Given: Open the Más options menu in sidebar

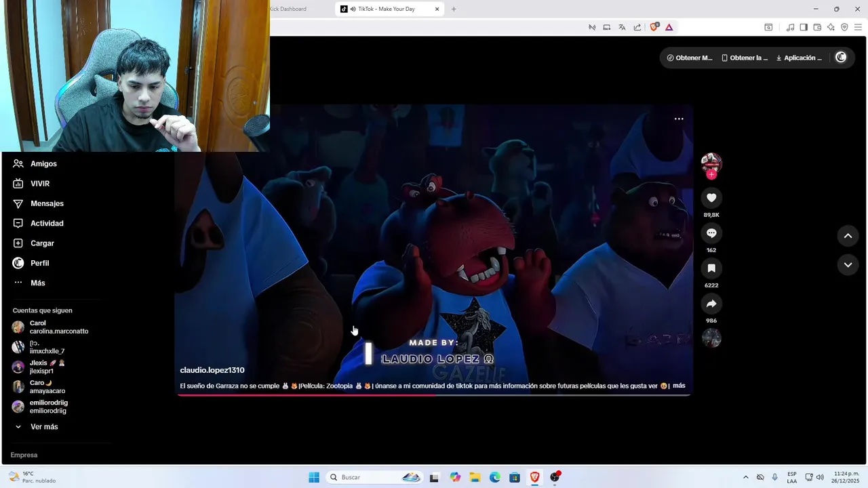Looking at the screenshot, I should (x=28, y=283).
